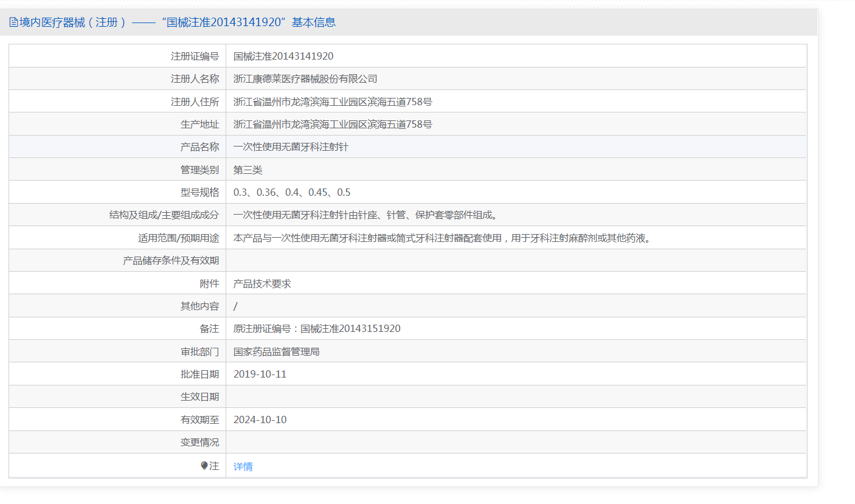
Task: Click the lightbulb icon beside 注
Action: coord(204,466)
